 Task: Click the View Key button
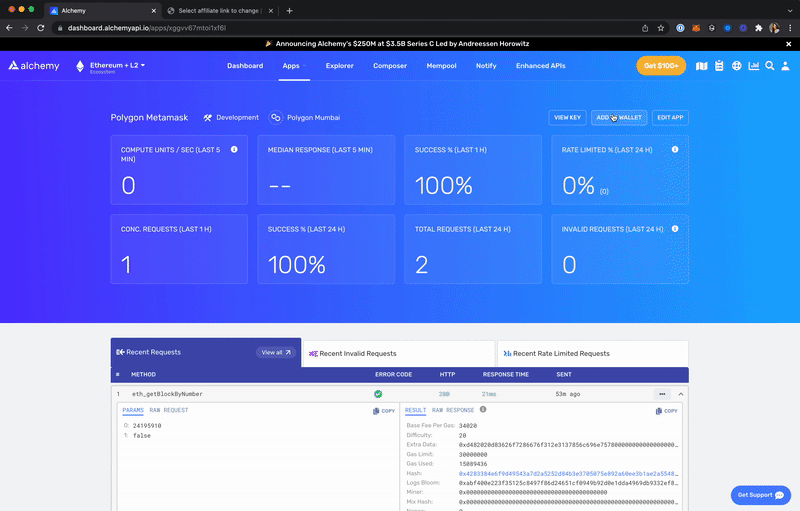(x=568, y=118)
